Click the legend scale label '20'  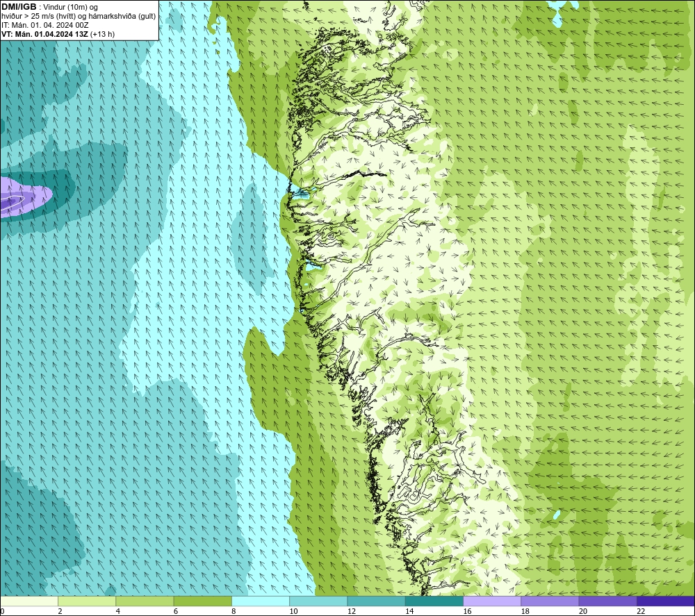point(583,611)
